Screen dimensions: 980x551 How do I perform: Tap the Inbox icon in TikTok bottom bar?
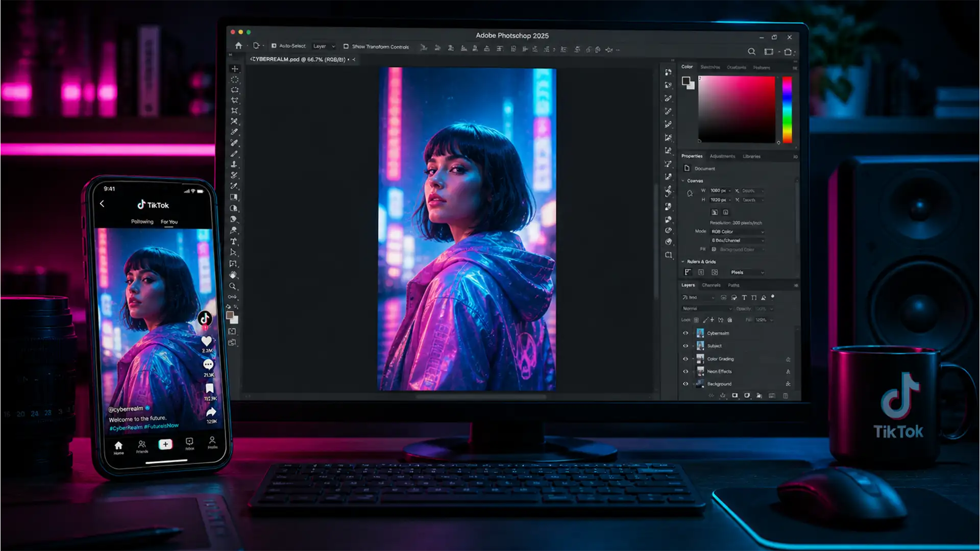pos(189,443)
